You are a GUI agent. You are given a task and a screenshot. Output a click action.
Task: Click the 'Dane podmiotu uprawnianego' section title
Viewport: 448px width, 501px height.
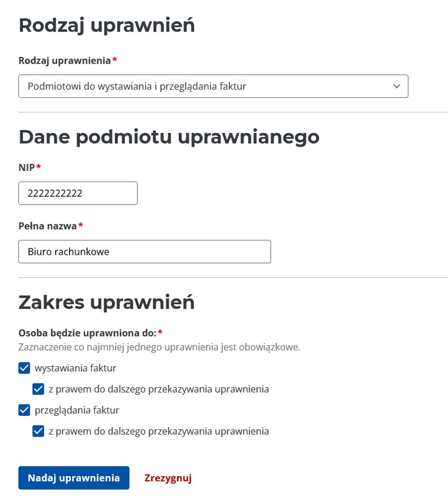coord(168,137)
